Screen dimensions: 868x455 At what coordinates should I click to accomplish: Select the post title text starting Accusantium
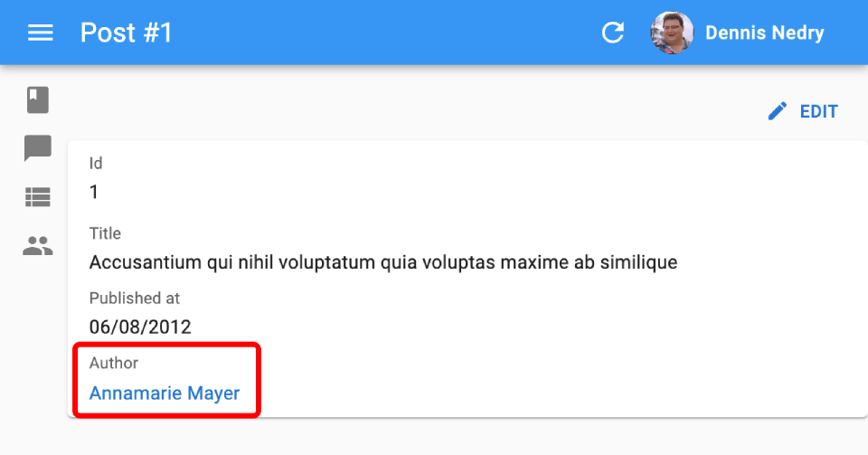pyautogui.click(x=383, y=261)
